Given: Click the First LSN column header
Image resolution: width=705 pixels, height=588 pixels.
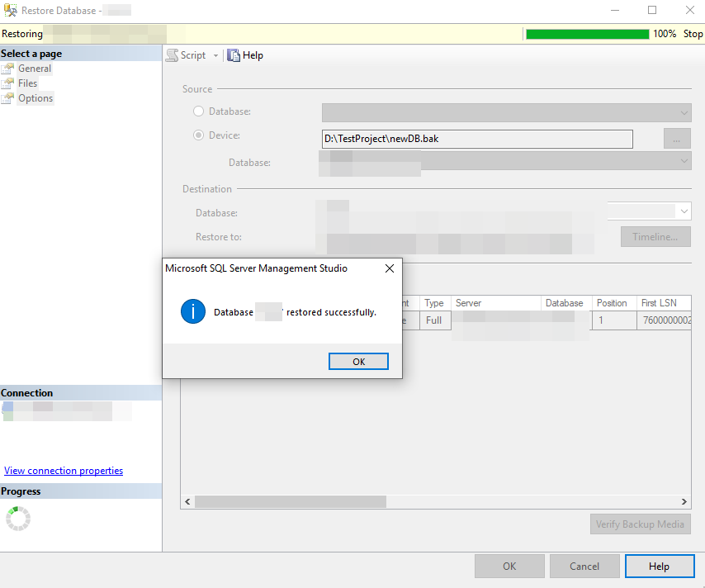Looking at the screenshot, I should tap(664, 303).
